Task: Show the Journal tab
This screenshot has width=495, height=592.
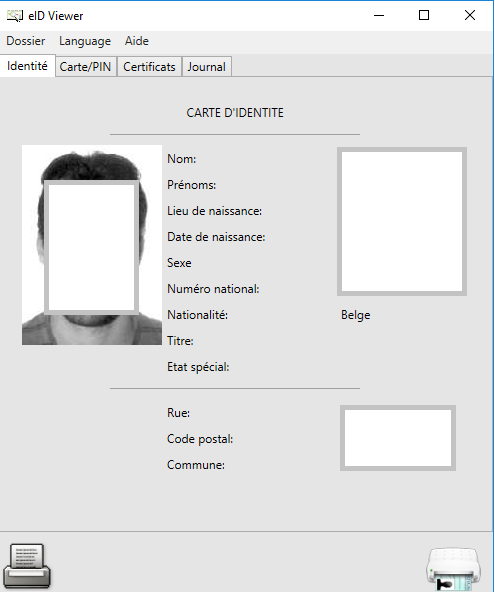Action: coord(207,67)
